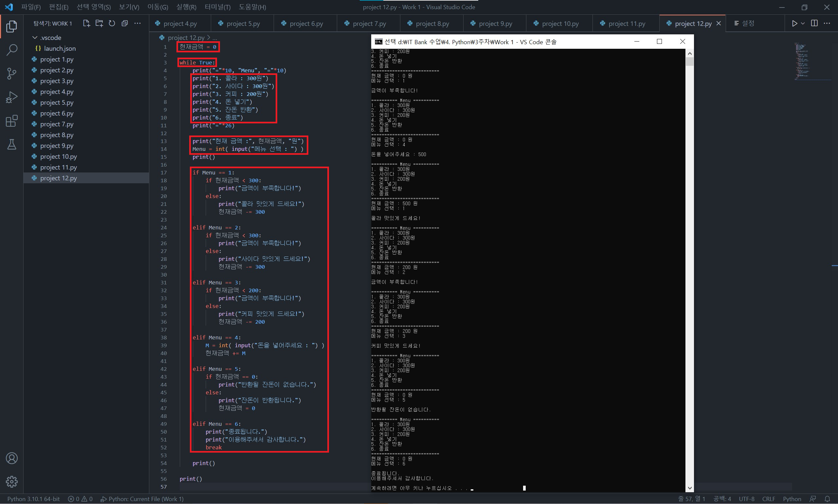The height and width of the screenshot is (504, 838).
Task: Collapse all folders in explorer
Action: pyautogui.click(x=125, y=23)
